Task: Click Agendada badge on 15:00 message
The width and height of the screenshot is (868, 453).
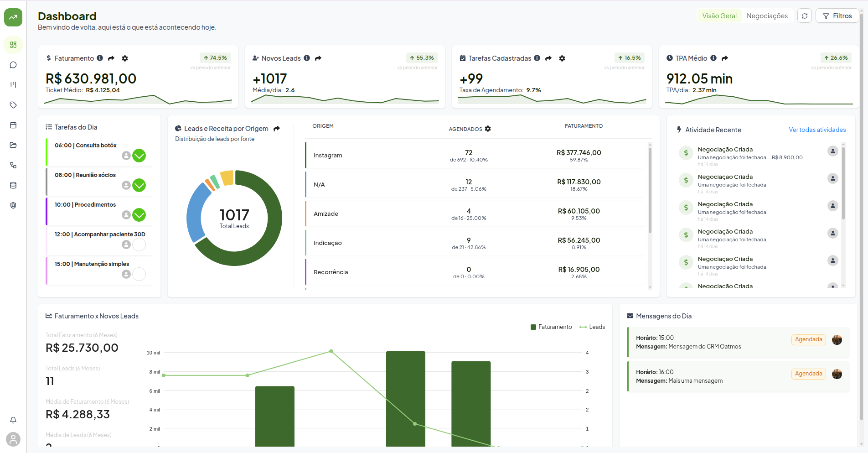Action: pyautogui.click(x=808, y=339)
